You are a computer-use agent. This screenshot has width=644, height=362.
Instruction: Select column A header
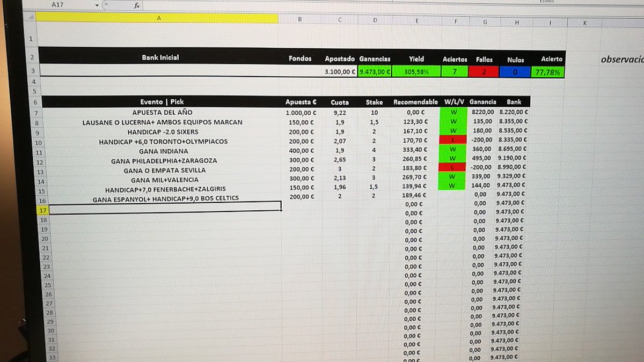click(x=159, y=18)
